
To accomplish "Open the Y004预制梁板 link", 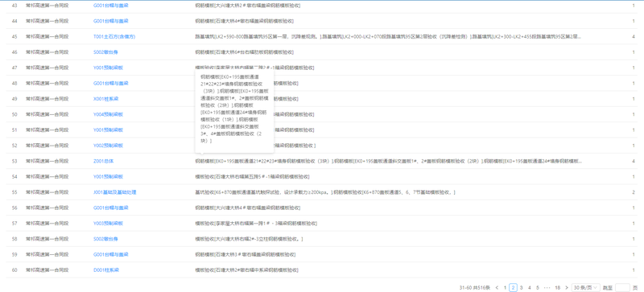I will pyautogui.click(x=108, y=114).
